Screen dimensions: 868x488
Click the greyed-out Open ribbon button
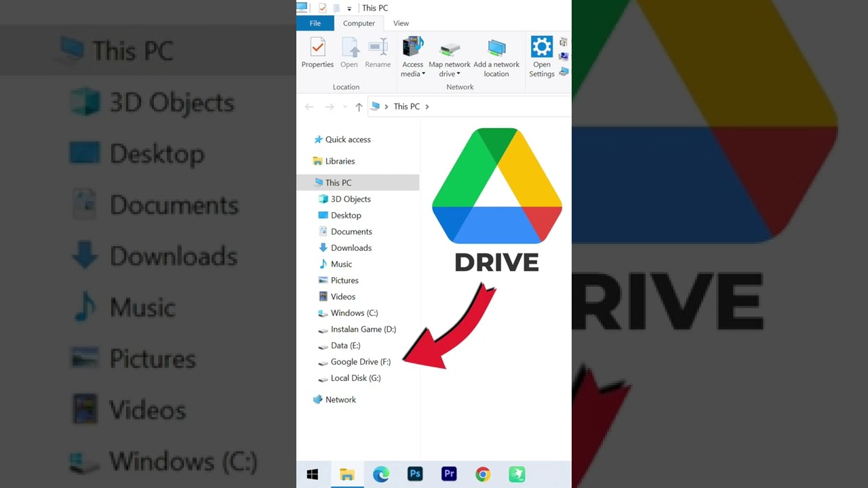pos(349,54)
